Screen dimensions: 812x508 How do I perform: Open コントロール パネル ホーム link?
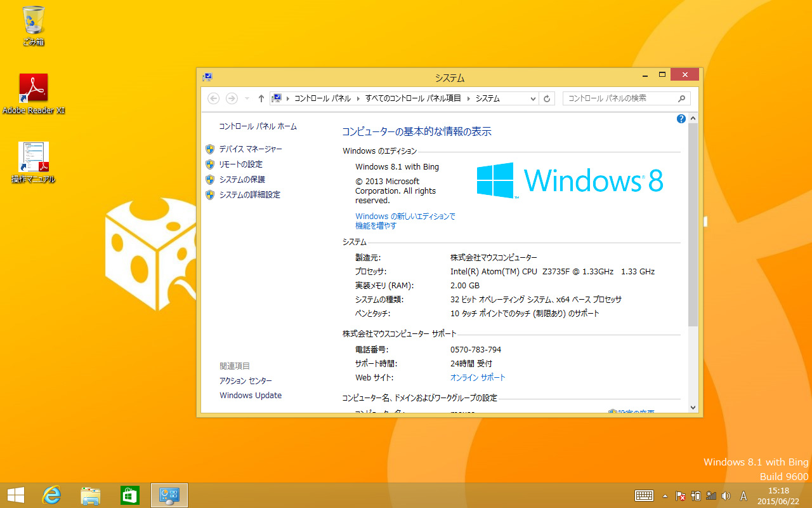[x=258, y=126]
